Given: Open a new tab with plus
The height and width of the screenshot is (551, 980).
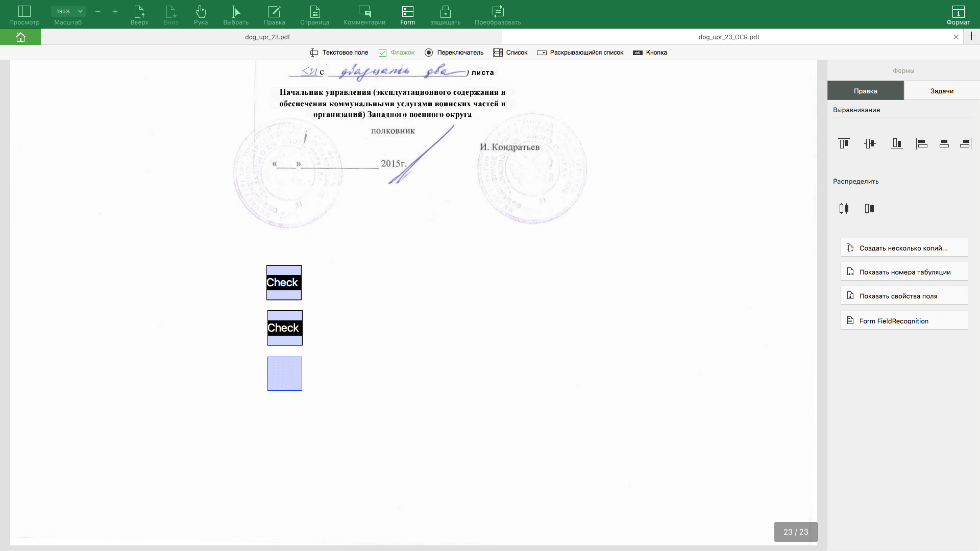Looking at the screenshot, I should [x=971, y=36].
